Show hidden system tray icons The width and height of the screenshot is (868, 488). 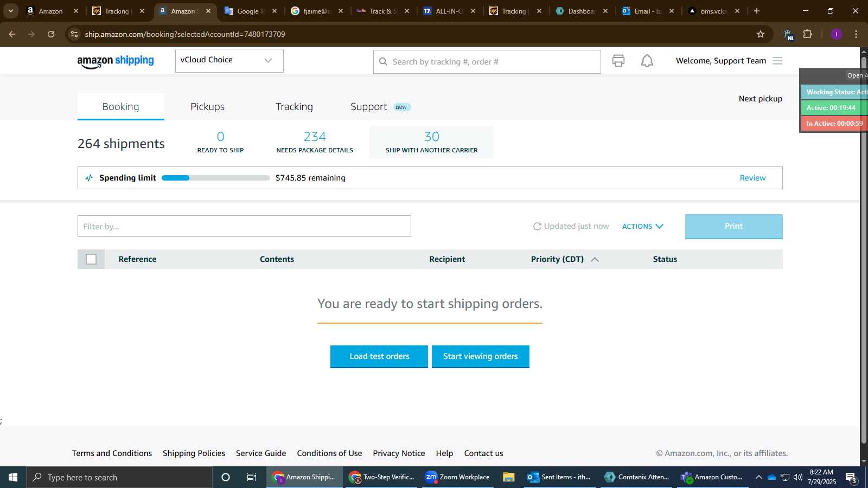pos(758,477)
